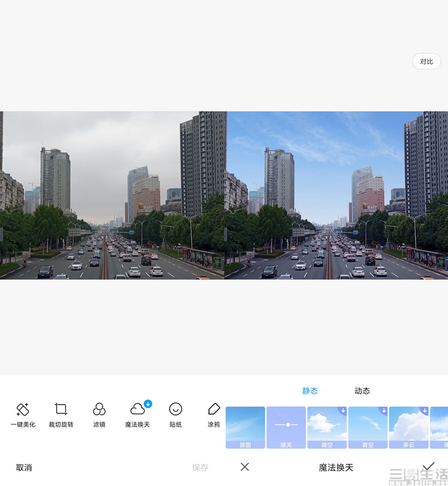Choose the 晴空 sky preset thumbnail
Image resolution: width=448 pixels, height=486 pixels.
[x=327, y=427]
